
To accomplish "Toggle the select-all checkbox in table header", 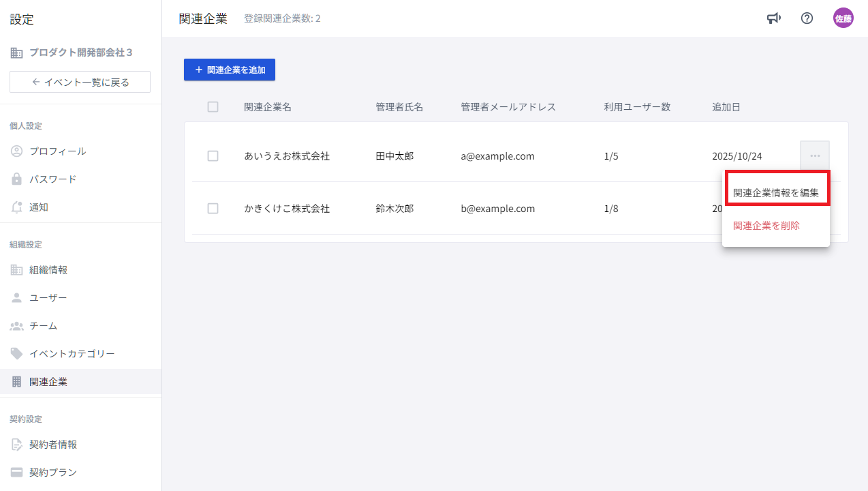I will click(213, 107).
